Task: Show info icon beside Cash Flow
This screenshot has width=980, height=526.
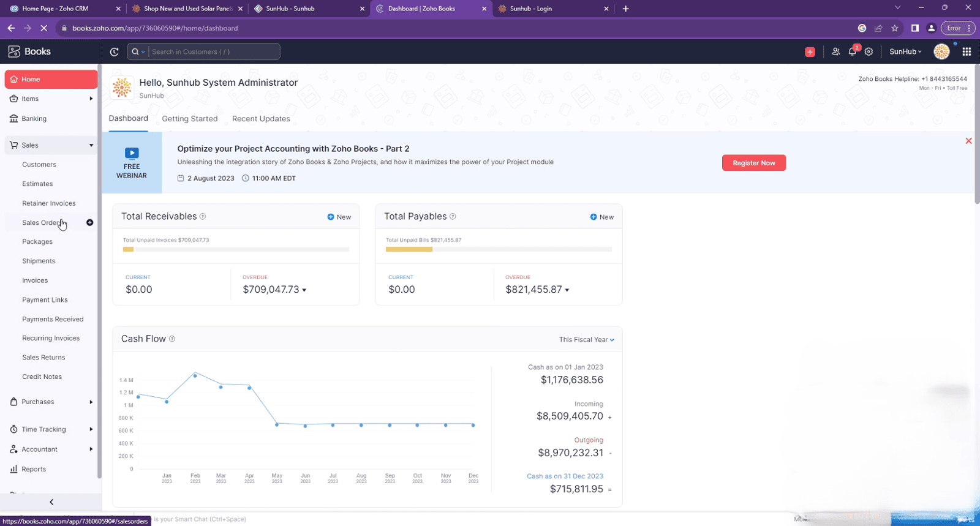Action: [172, 339]
